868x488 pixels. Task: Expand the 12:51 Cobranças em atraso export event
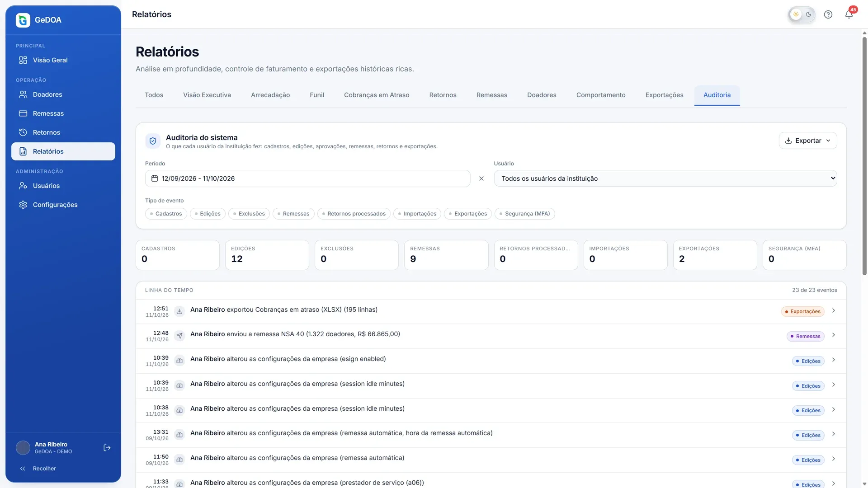[x=834, y=311]
